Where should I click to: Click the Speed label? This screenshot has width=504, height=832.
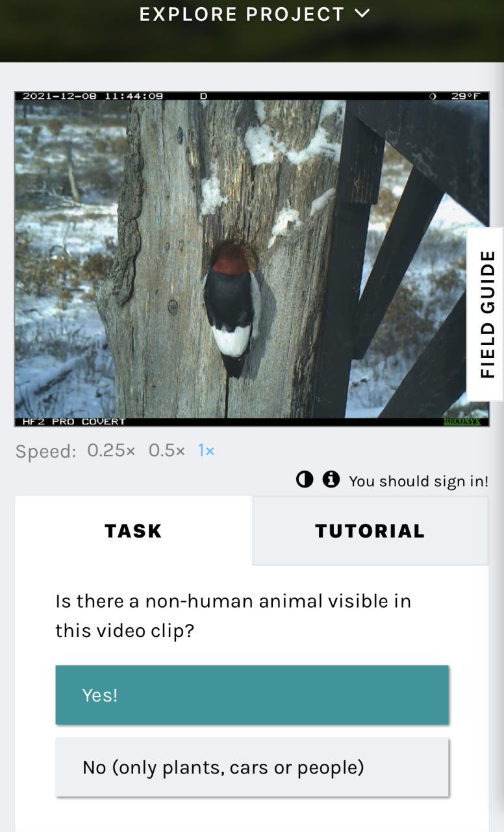pos(45,451)
